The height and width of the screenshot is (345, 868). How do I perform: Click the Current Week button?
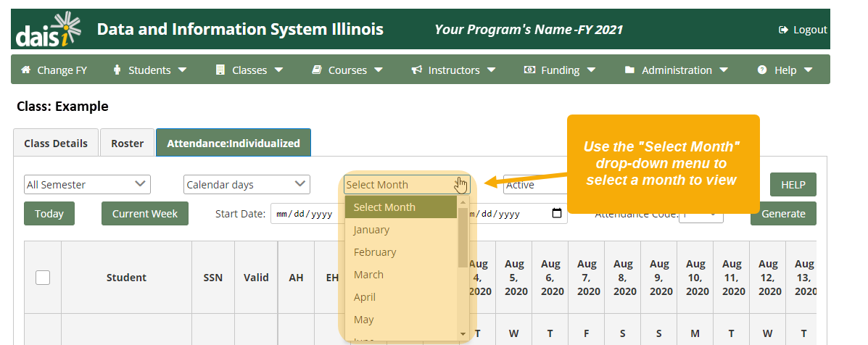[x=144, y=213]
